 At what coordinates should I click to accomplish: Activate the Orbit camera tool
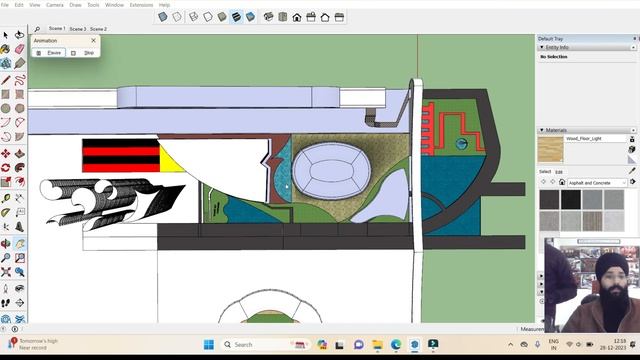coord(6,244)
